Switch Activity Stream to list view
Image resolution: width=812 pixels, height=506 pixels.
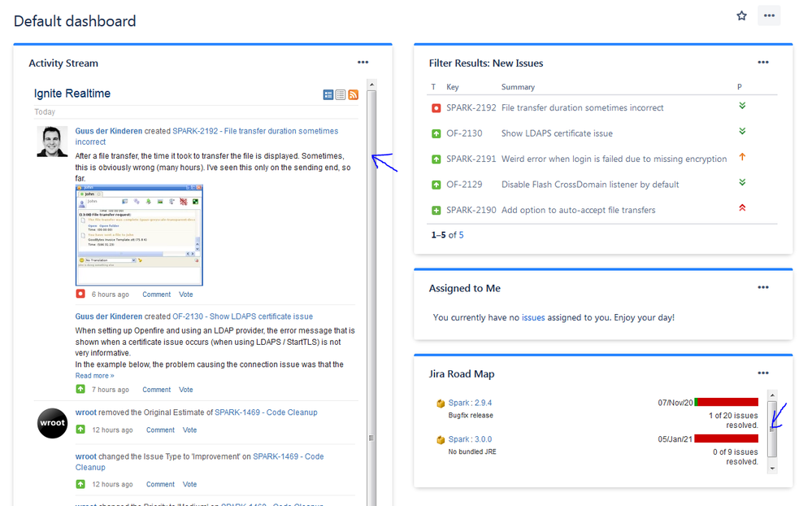pyautogui.click(x=341, y=94)
